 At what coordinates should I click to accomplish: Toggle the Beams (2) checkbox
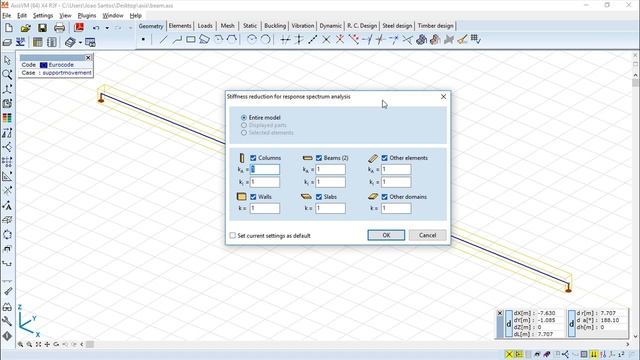point(319,158)
